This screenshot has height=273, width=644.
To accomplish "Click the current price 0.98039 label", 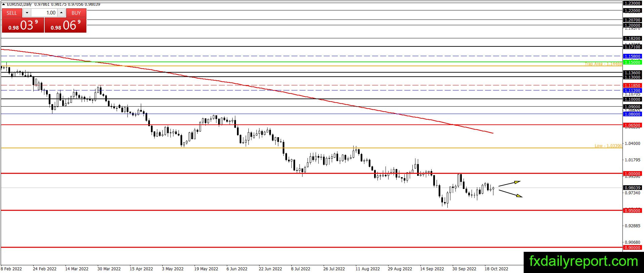I will click(x=632, y=188).
